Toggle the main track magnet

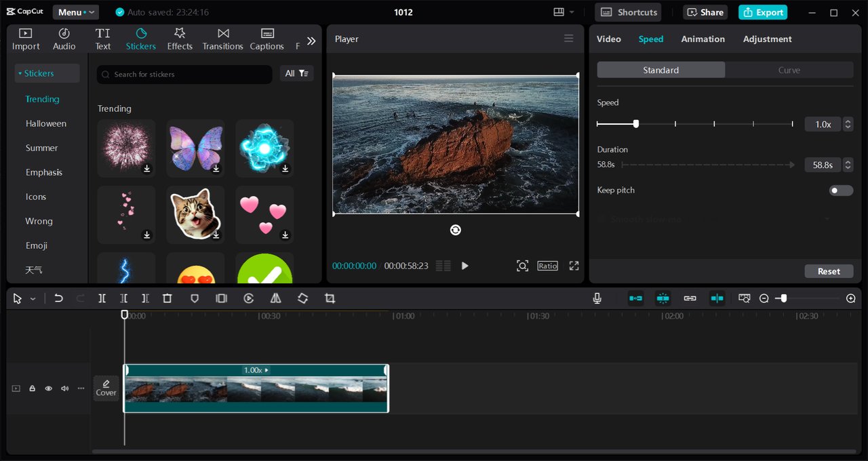click(635, 298)
